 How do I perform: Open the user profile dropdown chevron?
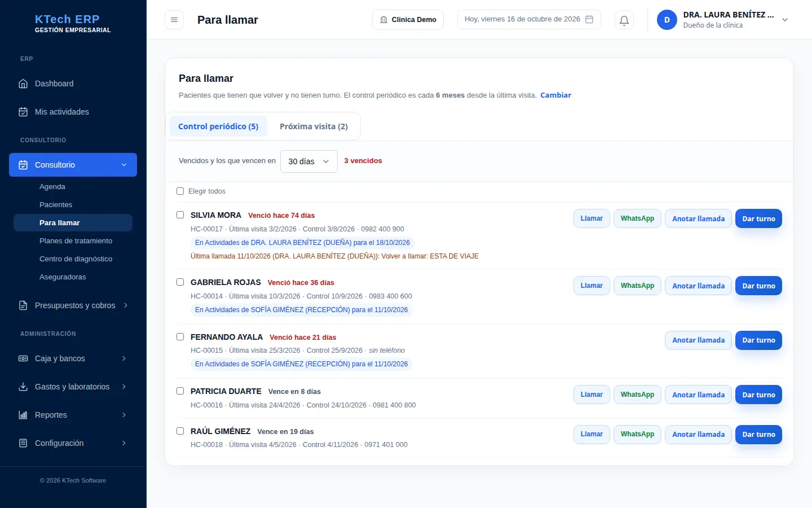click(x=785, y=20)
